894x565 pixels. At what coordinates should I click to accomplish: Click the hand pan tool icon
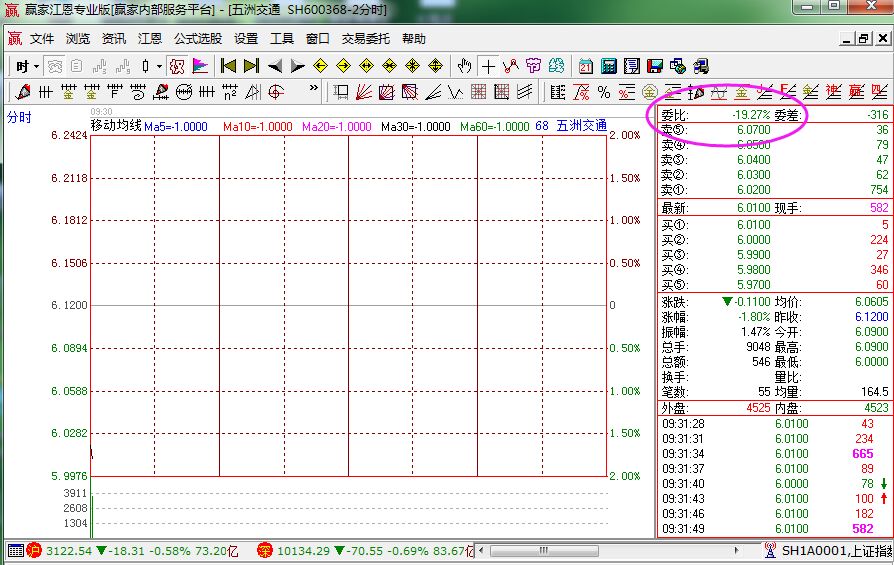click(x=464, y=66)
